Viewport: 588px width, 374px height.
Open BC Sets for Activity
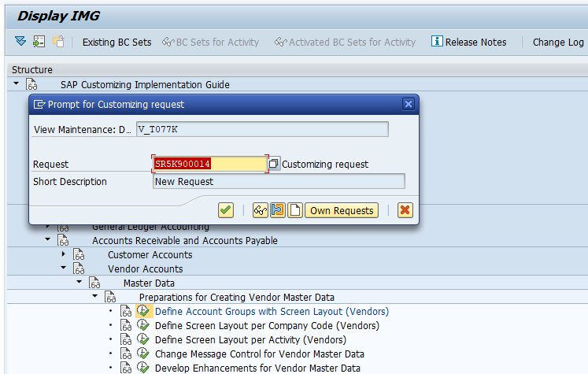click(210, 42)
